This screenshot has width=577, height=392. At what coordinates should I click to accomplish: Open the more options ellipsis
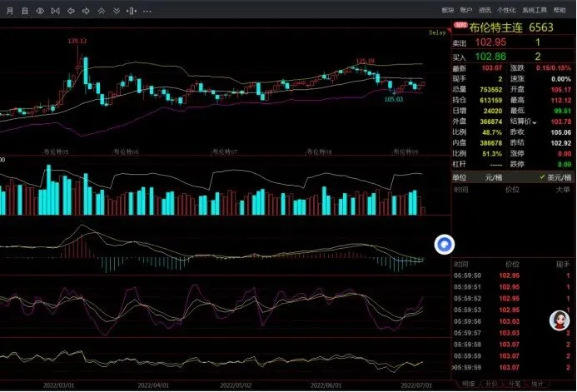tap(147, 11)
